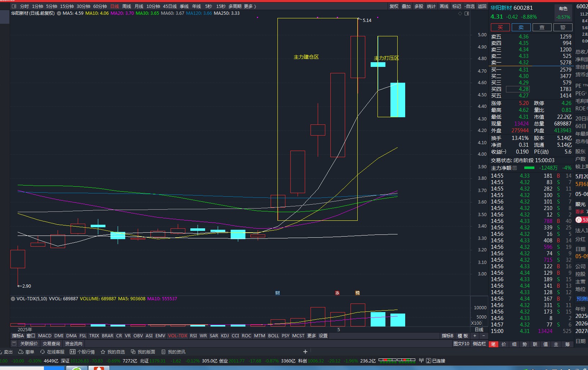
Task: Click the 涨 marker on the chart timeline
Action: [337, 293]
